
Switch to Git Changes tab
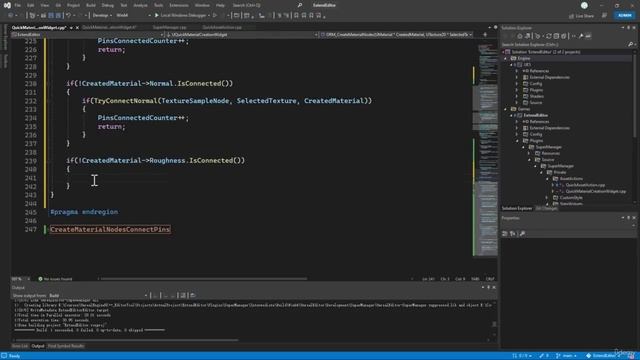[547, 209]
